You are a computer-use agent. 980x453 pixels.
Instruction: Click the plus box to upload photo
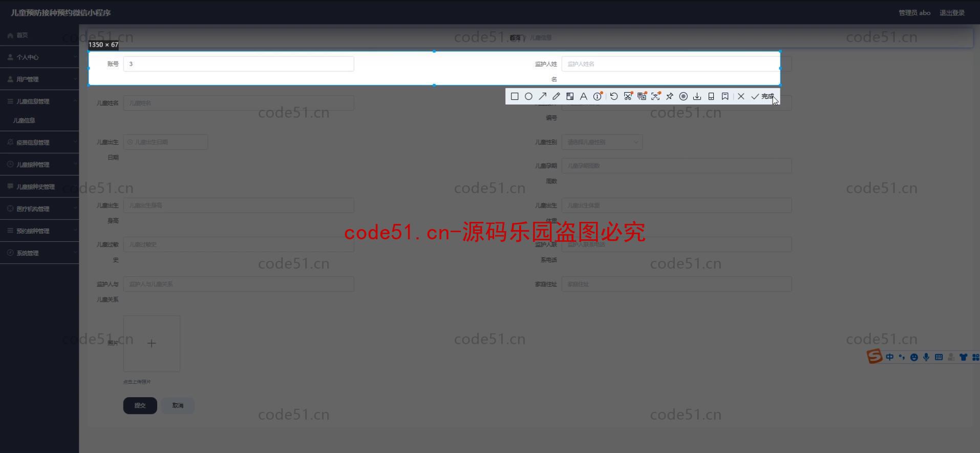[x=152, y=343]
